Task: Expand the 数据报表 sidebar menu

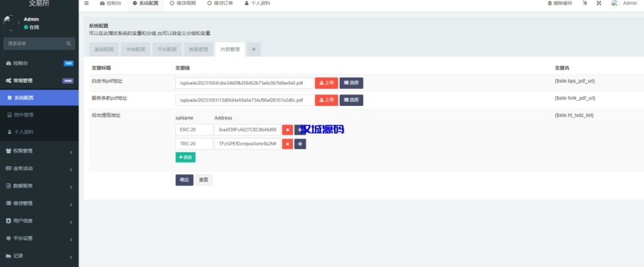Action: click(39, 186)
